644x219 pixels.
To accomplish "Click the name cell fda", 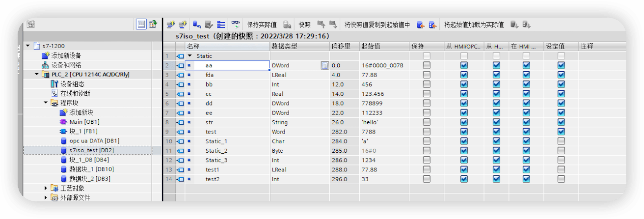I will 210,75.
